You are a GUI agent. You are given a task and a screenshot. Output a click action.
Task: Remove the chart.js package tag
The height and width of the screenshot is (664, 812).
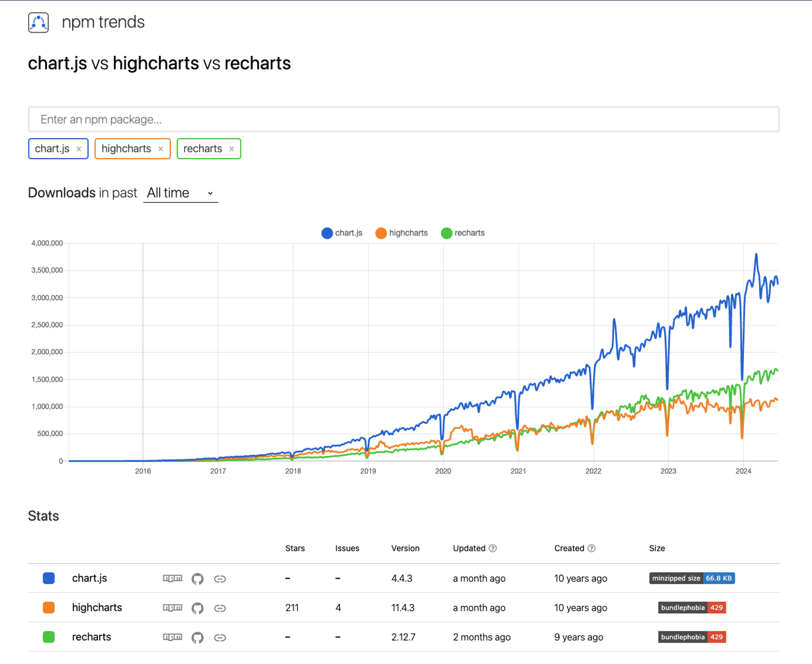79,149
